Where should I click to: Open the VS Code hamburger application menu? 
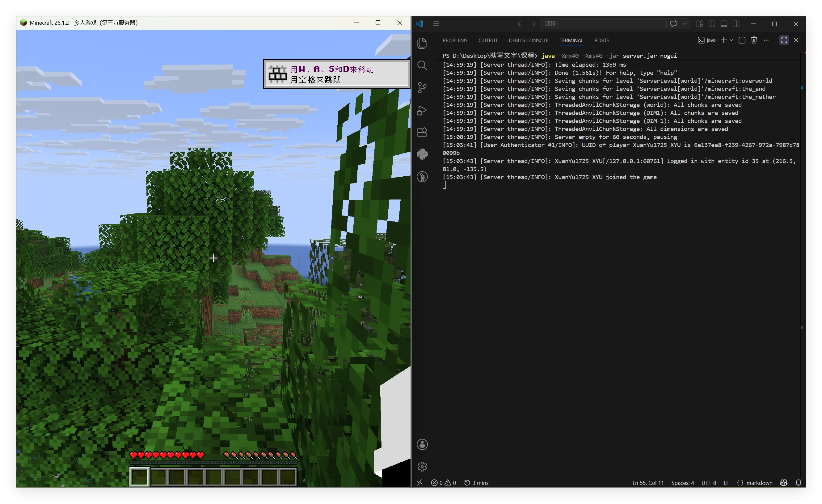coord(436,24)
